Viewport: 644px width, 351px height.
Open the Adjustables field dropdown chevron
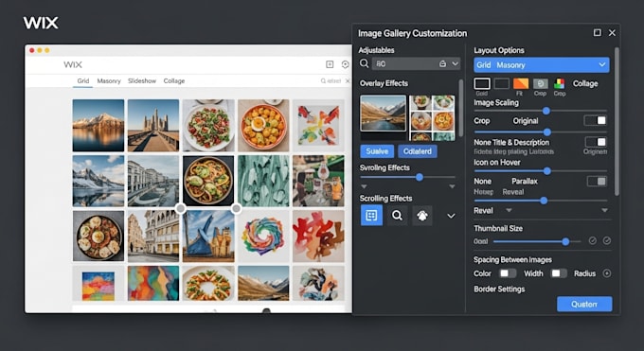pyautogui.click(x=455, y=63)
